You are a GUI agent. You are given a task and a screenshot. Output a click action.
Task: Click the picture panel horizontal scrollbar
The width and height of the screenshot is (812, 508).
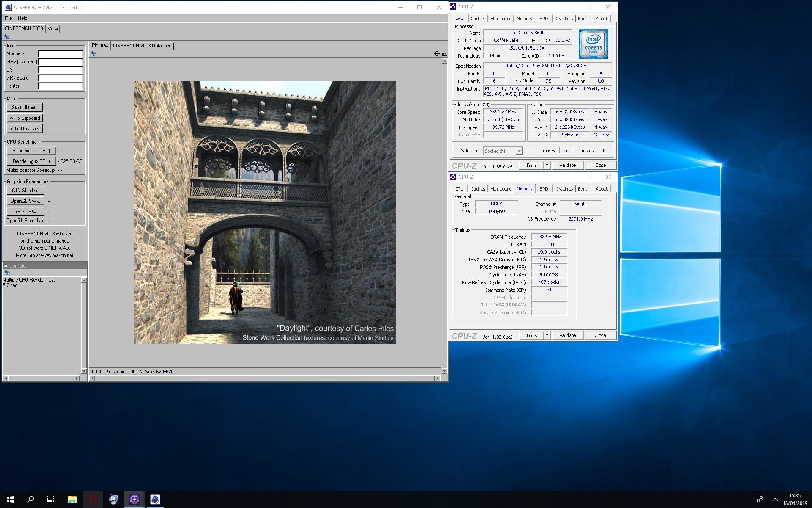(x=265, y=378)
